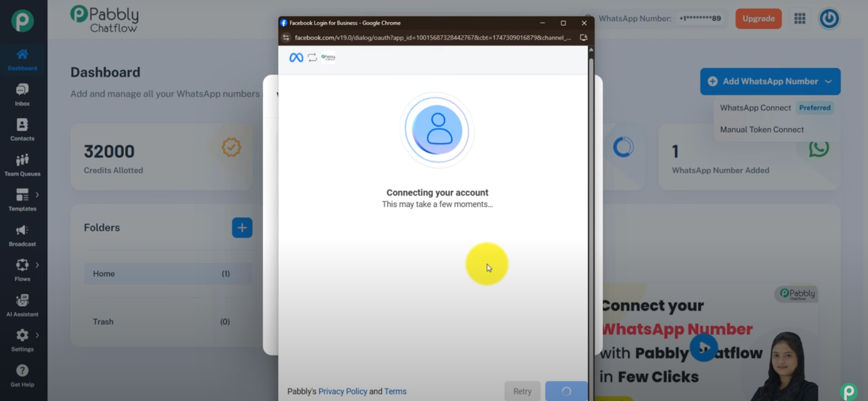This screenshot has height=401, width=868.
Task: Click the install/cast icon in popup address bar
Action: (584, 38)
